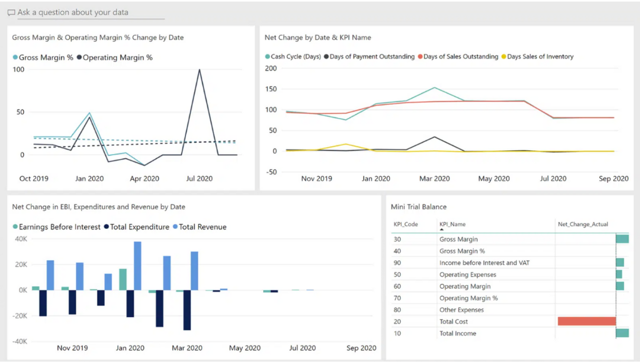Image resolution: width=640 pixels, height=364 pixels.
Task: Open the Mini Trial Balance tile title
Action: (419, 207)
